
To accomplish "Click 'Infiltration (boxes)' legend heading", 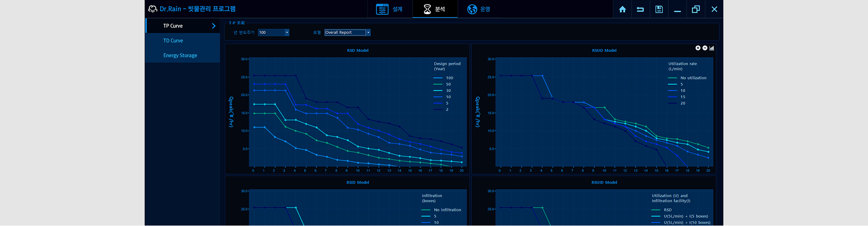I will (432, 198).
